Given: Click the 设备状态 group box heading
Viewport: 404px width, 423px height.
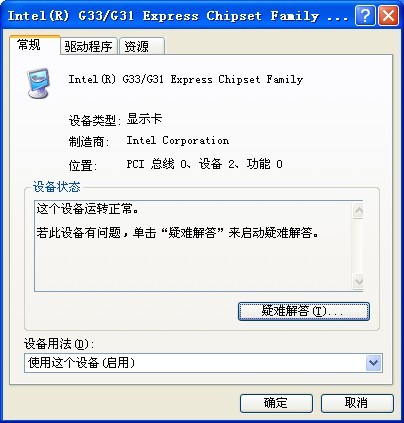Looking at the screenshot, I should 57,187.
